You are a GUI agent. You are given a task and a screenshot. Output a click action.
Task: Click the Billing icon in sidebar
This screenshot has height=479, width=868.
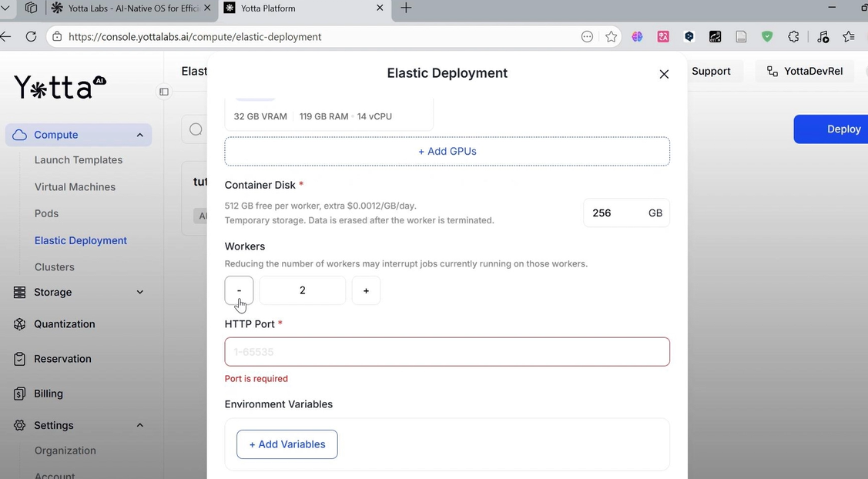[20, 394]
